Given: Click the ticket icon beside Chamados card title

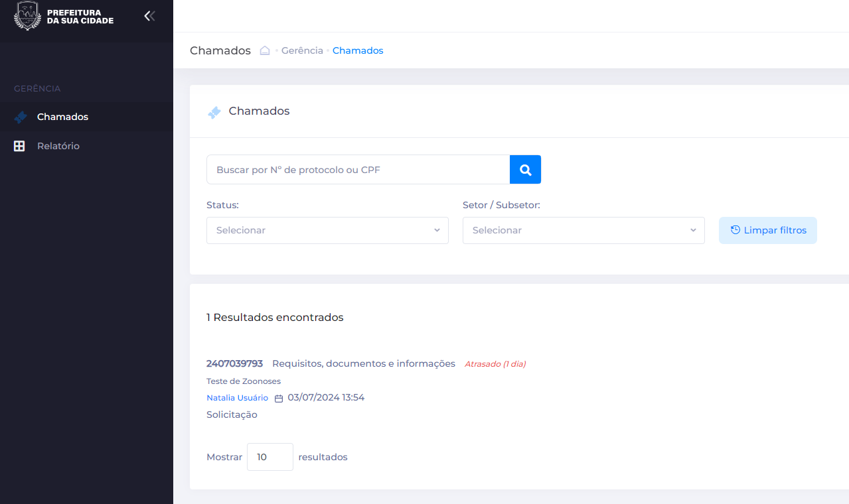Looking at the screenshot, I should tap(214, 112).
